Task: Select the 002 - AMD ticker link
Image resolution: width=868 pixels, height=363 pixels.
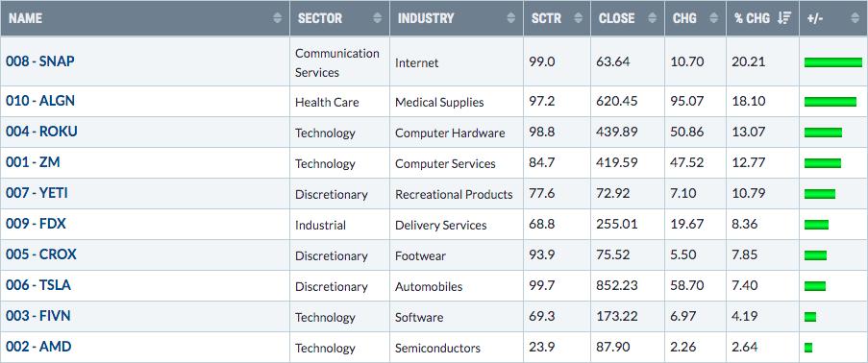Action: click(x=38, y=347)
